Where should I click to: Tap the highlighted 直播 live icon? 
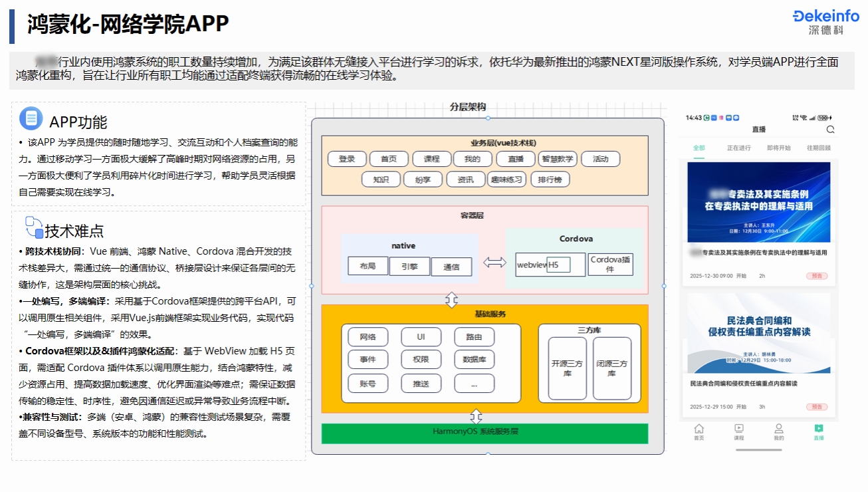(818, 429)
